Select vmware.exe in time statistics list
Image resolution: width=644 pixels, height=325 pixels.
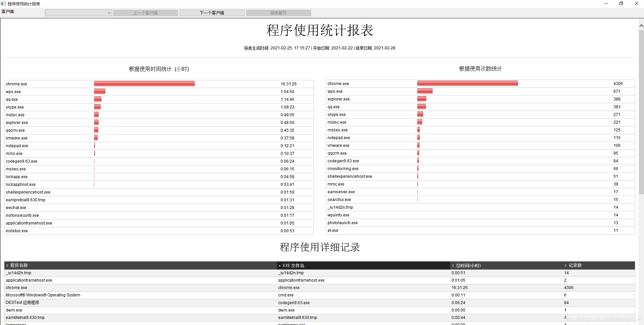pyautogui.click(x=16, y=138)
